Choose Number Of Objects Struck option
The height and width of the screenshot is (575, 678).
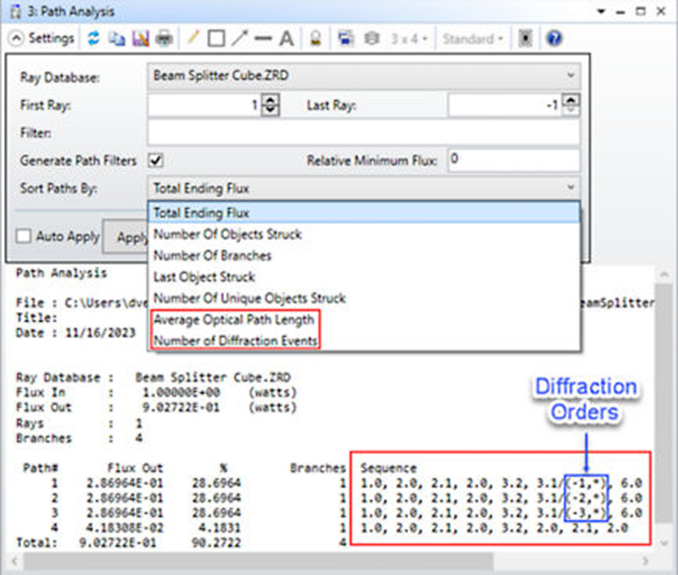point(364,234)
